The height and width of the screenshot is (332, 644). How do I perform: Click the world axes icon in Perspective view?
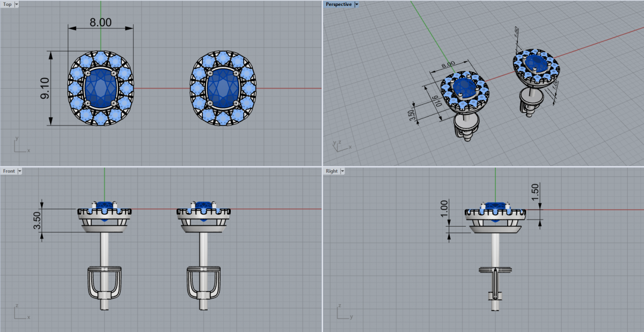click(x=341, y=145)
